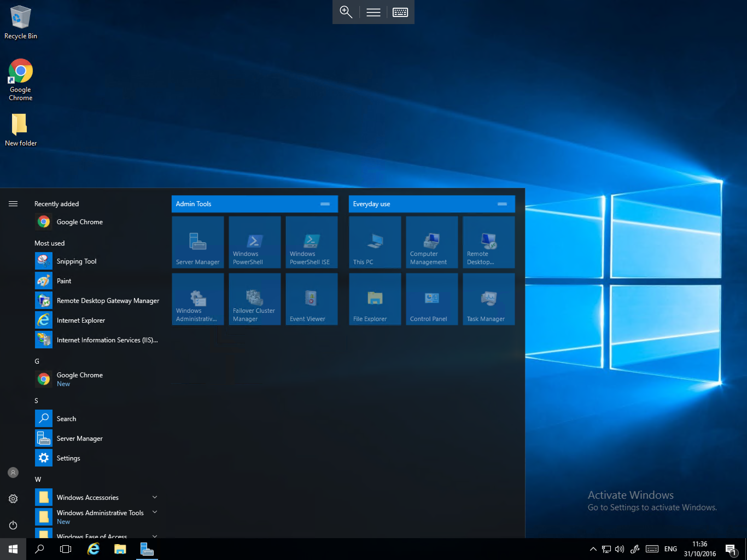Jump to letter S in app list
The width and height of the screenshot is (747, 560).
(36, 401)
